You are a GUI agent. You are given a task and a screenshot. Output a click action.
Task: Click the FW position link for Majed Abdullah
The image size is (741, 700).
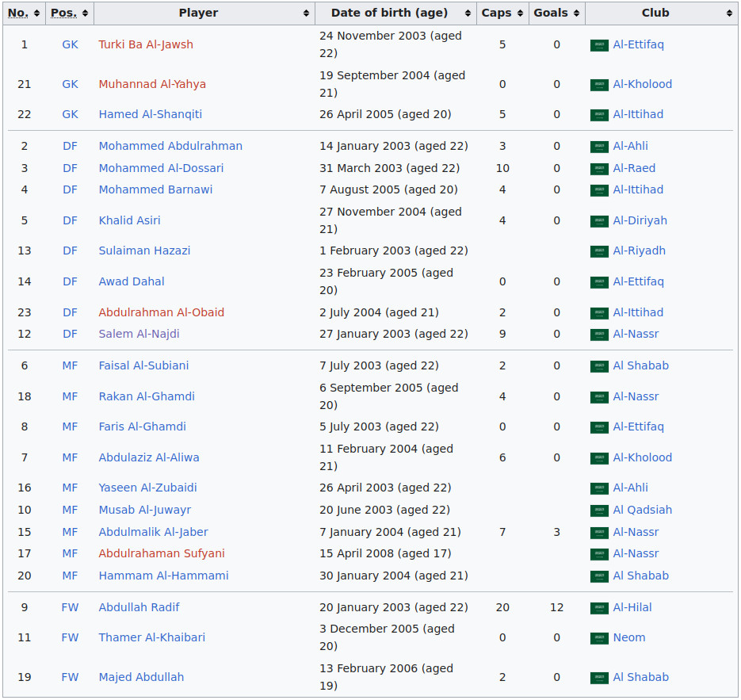click(x=70, y=677)
